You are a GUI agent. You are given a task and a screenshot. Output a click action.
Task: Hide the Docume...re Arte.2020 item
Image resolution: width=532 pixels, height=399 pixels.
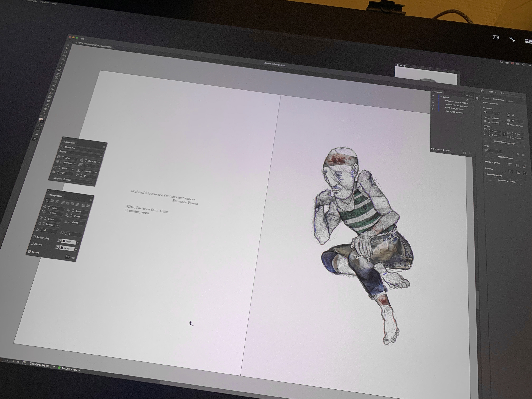click(433, 99)
